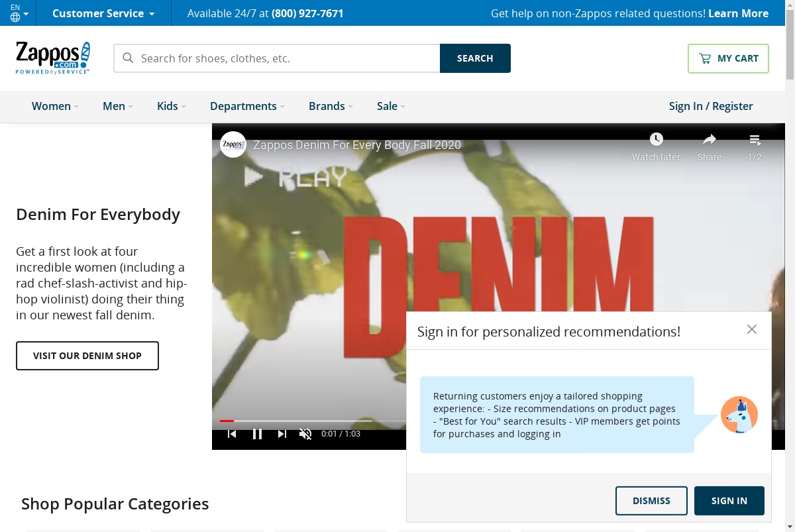This screenshot has width=795, height=532.
Task: Click the video time display 0:01 / 1:03
Action: click(341, 434)
